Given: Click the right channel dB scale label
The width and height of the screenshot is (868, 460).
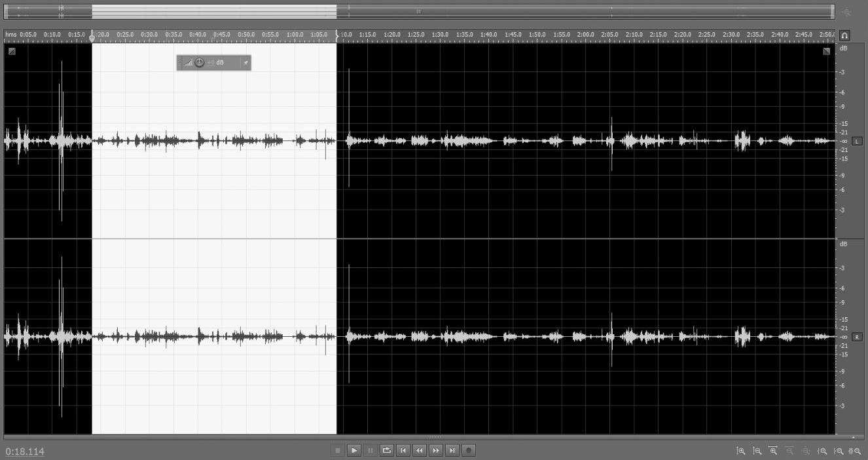Looking at the screenshot, I should tap(844, 244).
